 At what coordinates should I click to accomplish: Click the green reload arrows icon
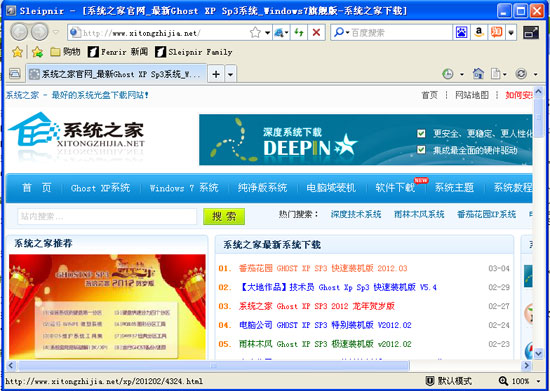[x=299, y=33]
